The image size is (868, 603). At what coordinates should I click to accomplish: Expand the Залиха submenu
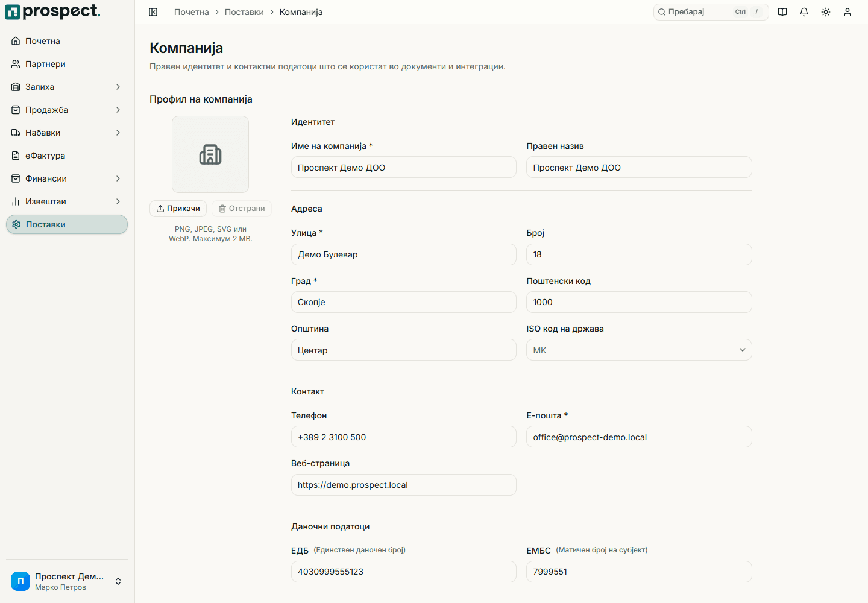[67, 87]
